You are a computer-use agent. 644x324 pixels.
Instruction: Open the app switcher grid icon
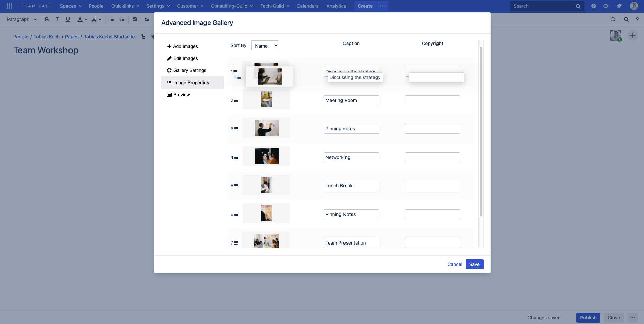tap(9, 6)
